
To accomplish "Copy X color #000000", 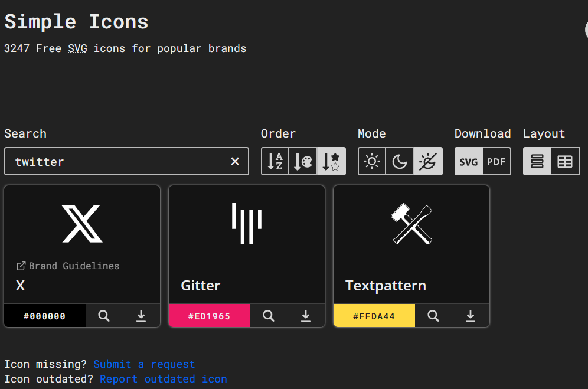I will [x=45, y=316].
